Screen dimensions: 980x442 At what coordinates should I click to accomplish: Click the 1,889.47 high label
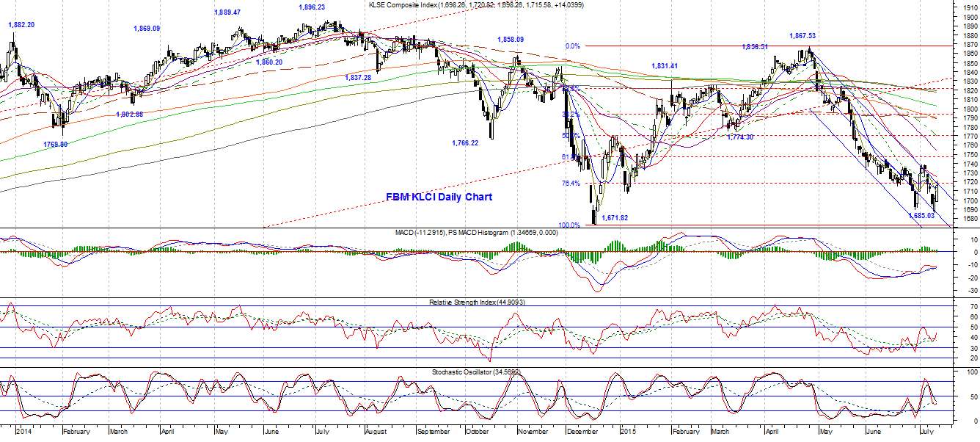pos(227,12)
